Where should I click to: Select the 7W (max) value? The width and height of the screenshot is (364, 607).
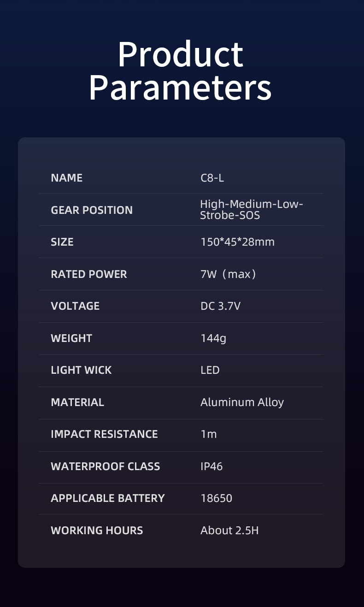point(229,274)
